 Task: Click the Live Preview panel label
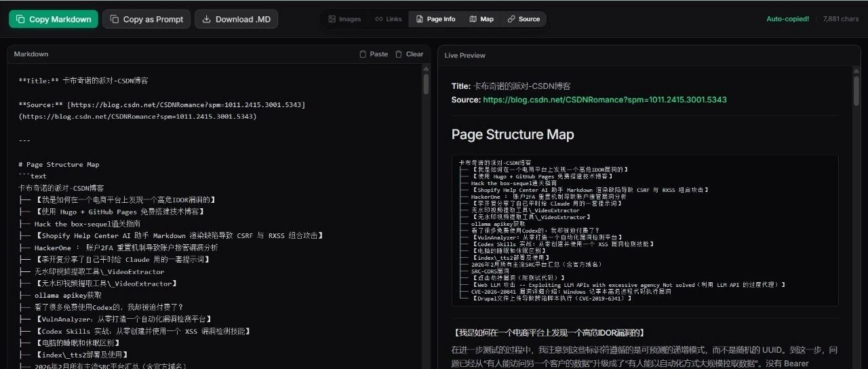[465, 55]
